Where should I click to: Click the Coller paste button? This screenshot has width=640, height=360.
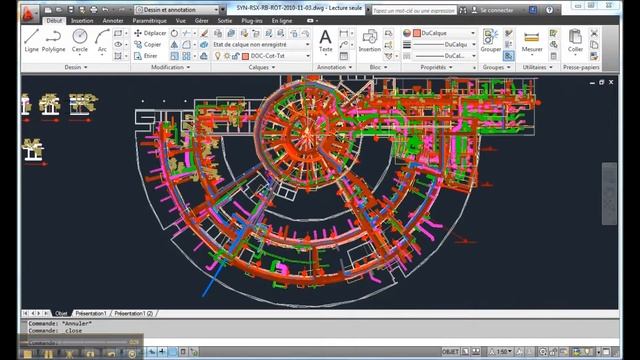(x=575, y=41)
